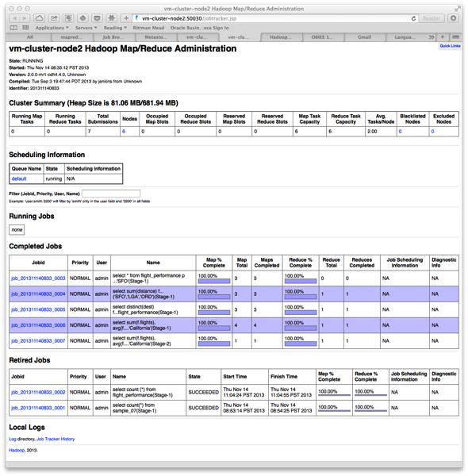Click the Share icon in the toolbar

pos(54,18)
